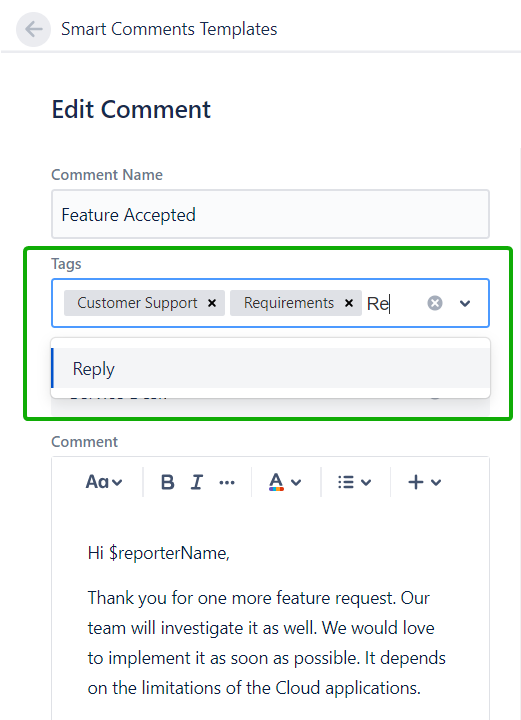The image size is (521, 720).
Task: Click the Smart Comments Templates title
Action: pyautogui.click(x=169, y=29)
